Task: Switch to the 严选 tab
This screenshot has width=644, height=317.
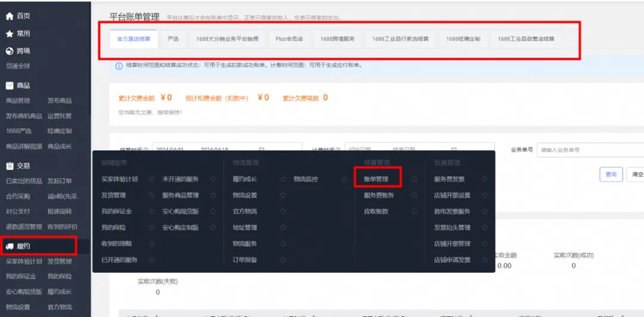Action: click(x=173, y=39)
